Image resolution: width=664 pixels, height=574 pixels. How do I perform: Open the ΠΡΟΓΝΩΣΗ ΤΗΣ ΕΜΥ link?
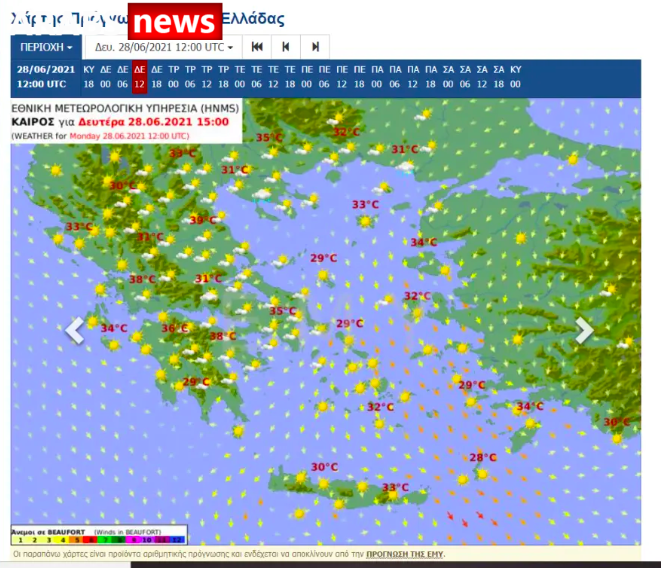click(x=405, y=553)
